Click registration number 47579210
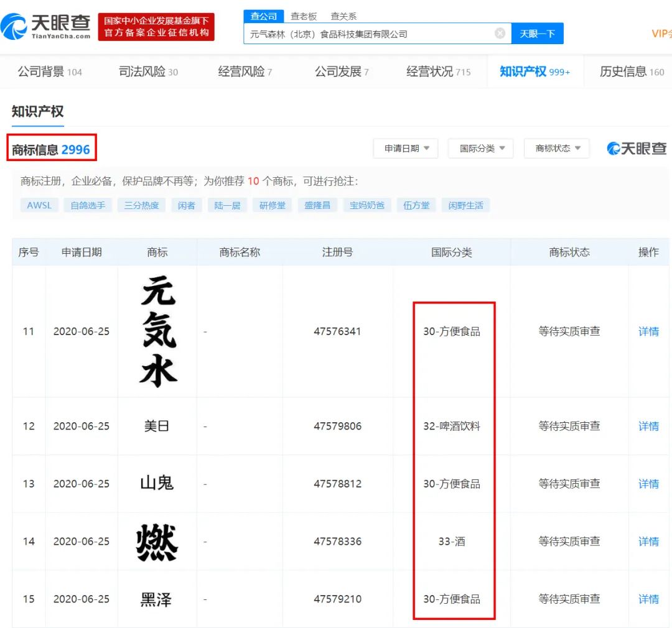The height and width of the screenshot is (628, 672). coord(337,599)
